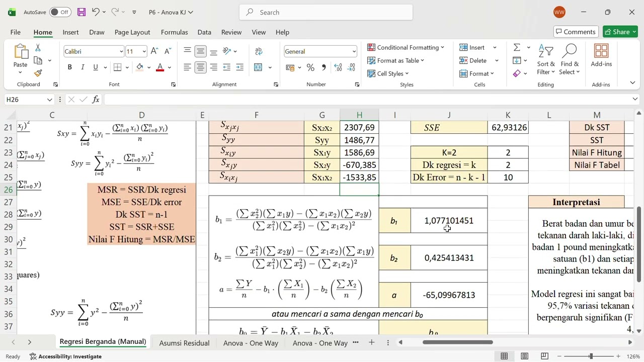Click the Save icon in title bar
The image size is (644, 362).
(82, 12)
